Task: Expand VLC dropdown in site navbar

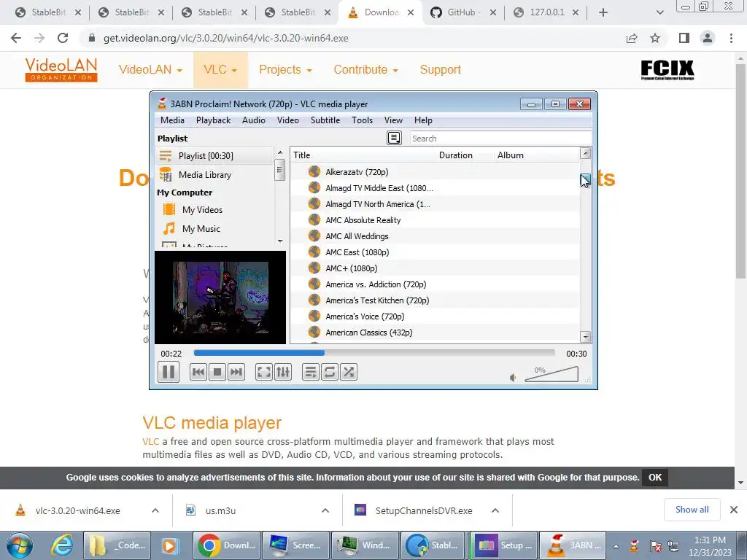Action: (220, 69)
